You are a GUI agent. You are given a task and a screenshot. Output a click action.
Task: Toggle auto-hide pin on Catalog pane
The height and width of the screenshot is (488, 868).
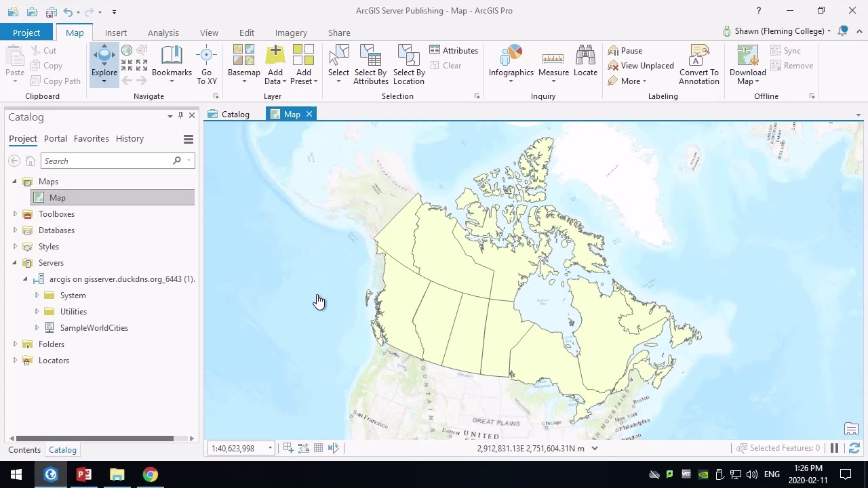click(x=180, y=116)
